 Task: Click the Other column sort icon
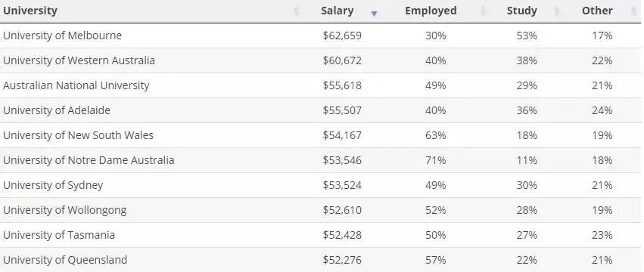[633, 11]
